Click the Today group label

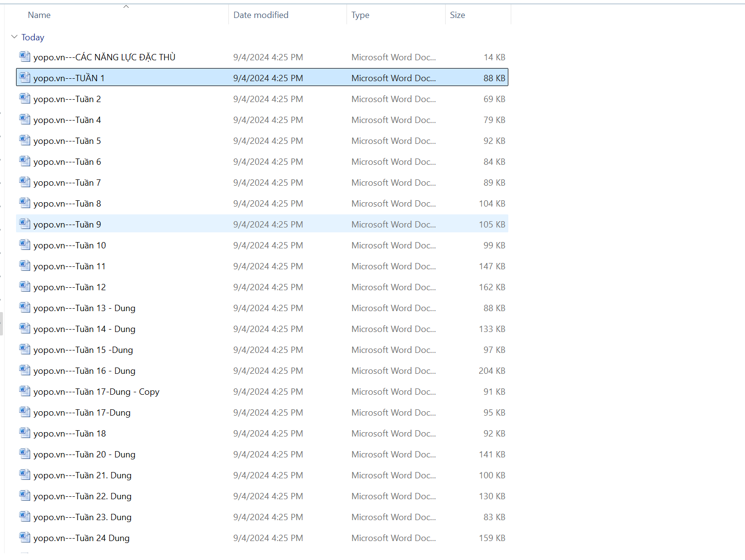[33, 37]
